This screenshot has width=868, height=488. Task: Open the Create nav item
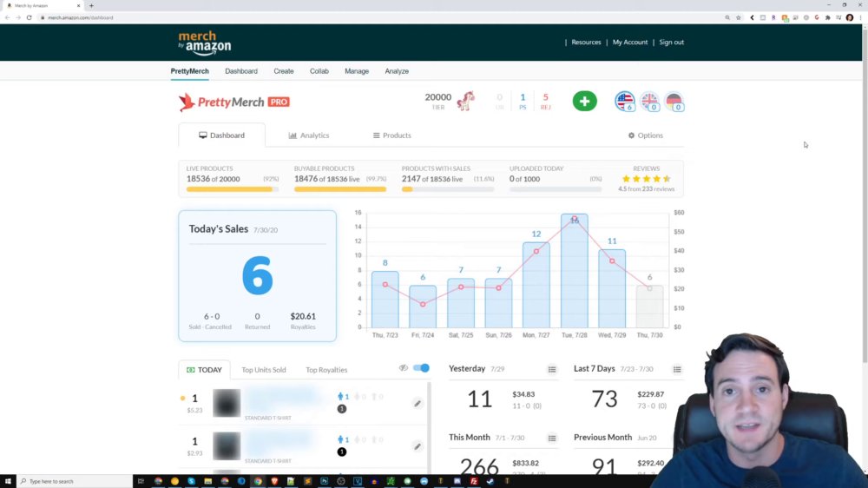click(x=284, y=71)
